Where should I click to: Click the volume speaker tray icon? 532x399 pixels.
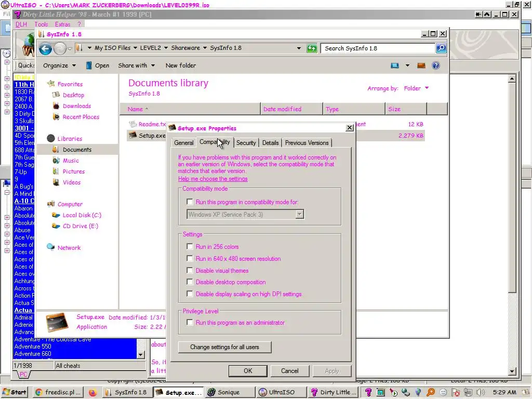pos(481,392)
